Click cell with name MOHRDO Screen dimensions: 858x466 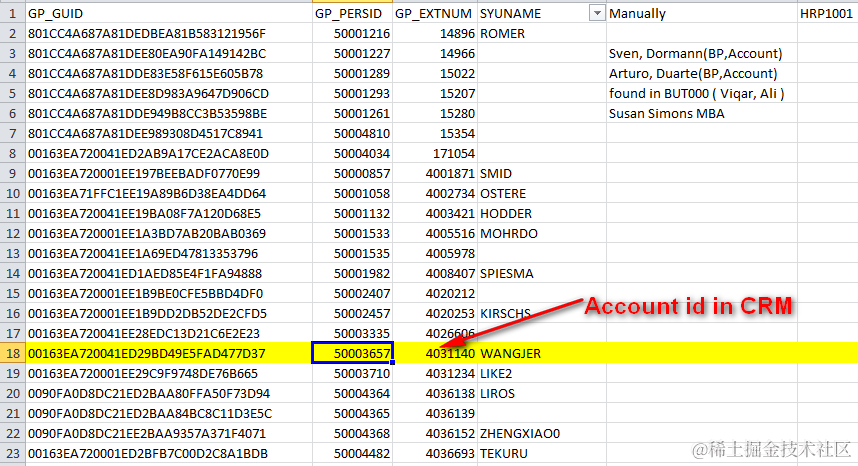[x=542, y=234]
